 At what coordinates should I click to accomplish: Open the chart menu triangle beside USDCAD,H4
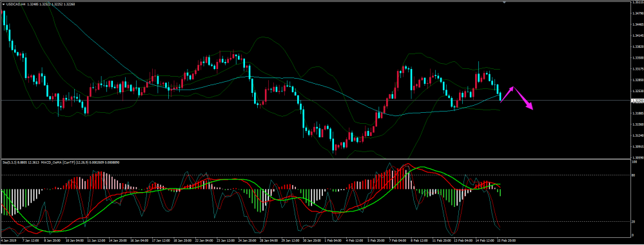4,4
